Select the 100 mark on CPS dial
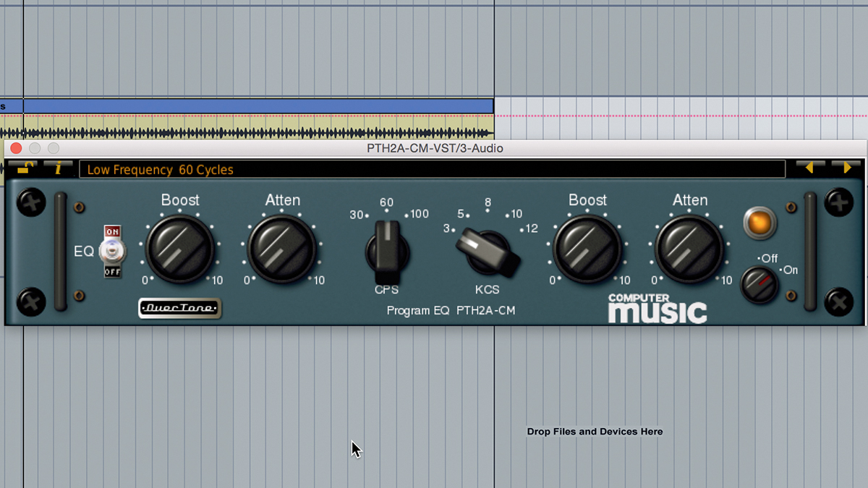 [419, 214]
